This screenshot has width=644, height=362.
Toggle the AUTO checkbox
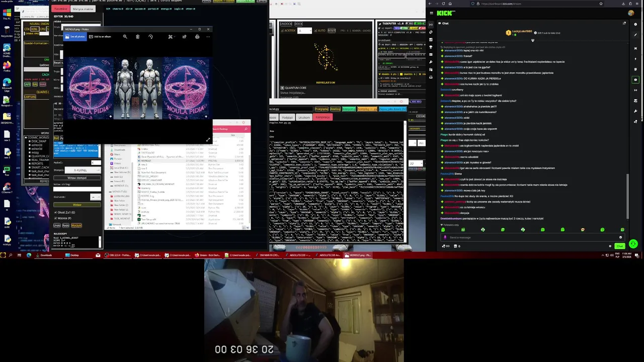tap(316, 31)
